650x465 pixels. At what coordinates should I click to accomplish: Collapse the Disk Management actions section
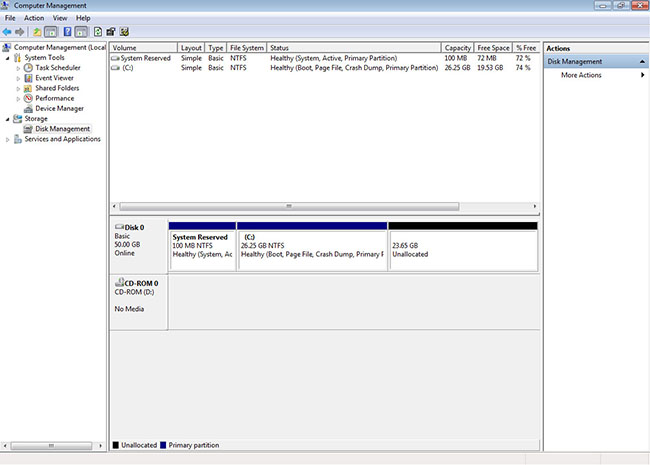coord(642,62)
